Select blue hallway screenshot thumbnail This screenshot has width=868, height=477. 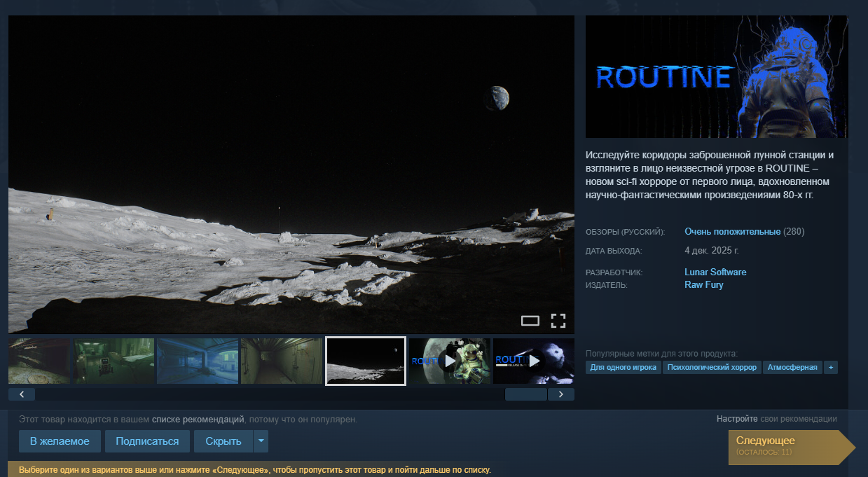click(x=198, y=361)
